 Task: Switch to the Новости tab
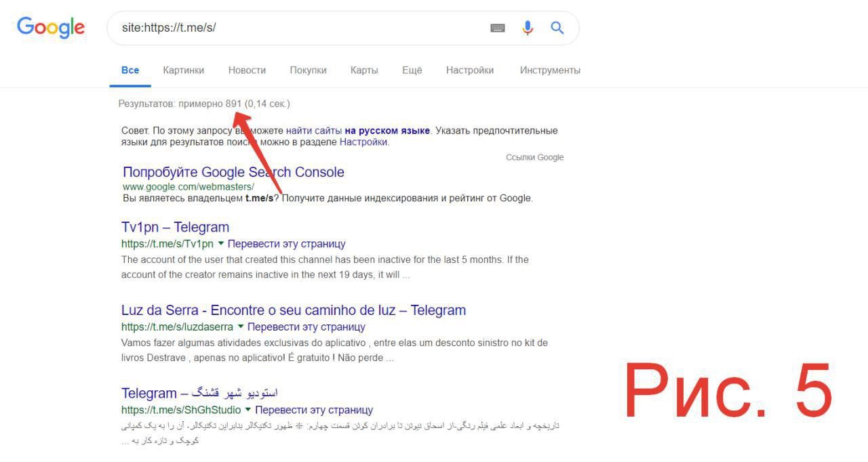pyautogui.click(x=247, y=70)
